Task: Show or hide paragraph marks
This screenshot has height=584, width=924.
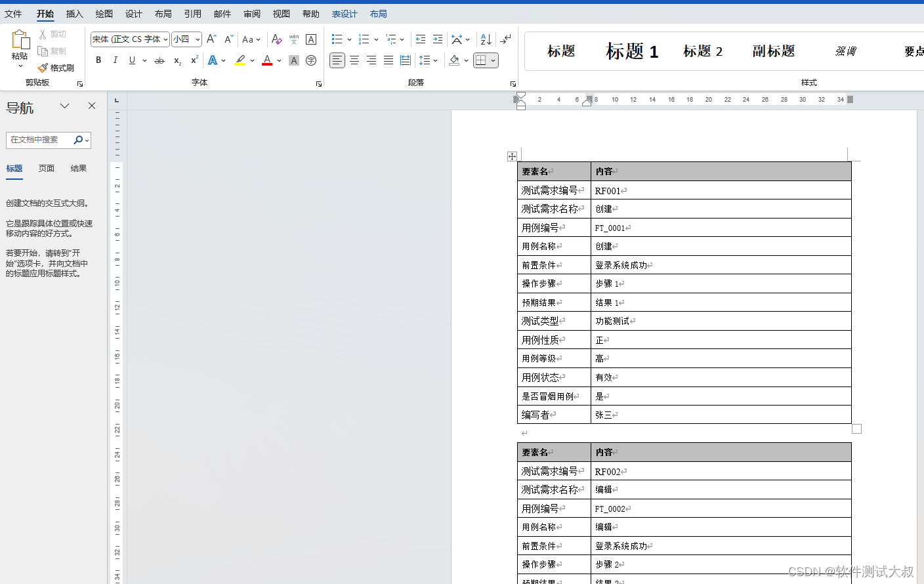Action: (505, 39)
